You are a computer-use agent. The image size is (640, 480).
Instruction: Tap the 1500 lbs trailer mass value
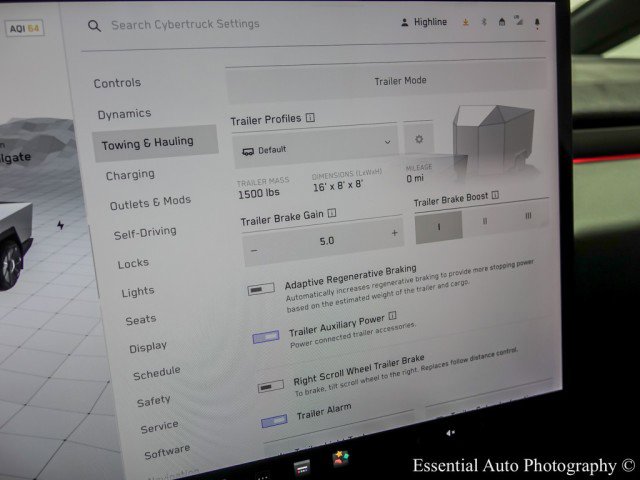[x=259, y=193]
